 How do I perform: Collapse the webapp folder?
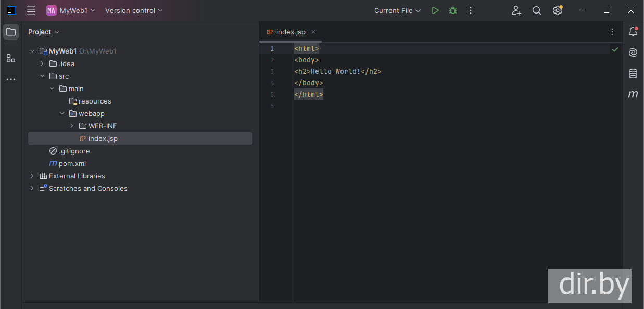point(62,113)
